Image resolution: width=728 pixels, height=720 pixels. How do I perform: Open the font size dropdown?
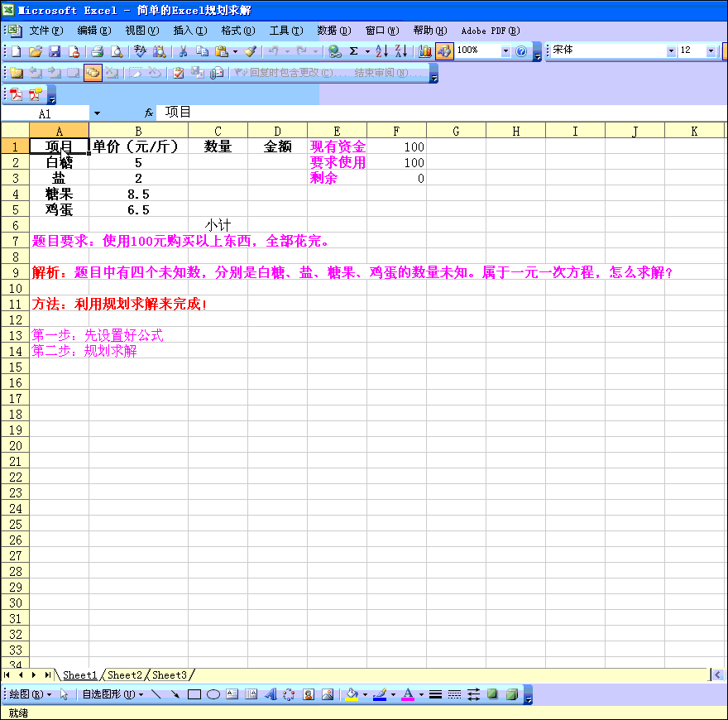[711, 51]
